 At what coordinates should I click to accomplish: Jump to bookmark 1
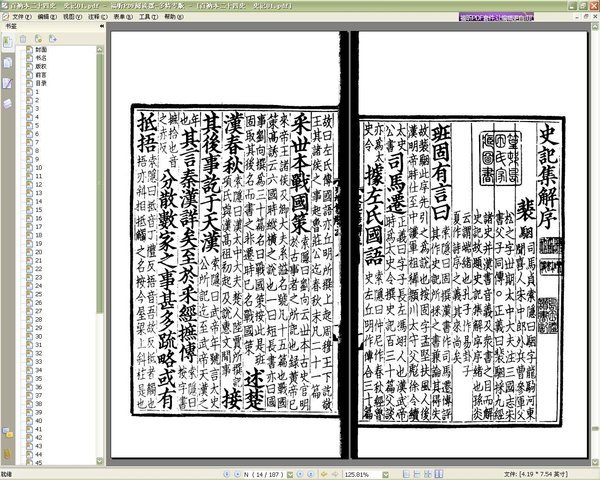tap(37, 92)
